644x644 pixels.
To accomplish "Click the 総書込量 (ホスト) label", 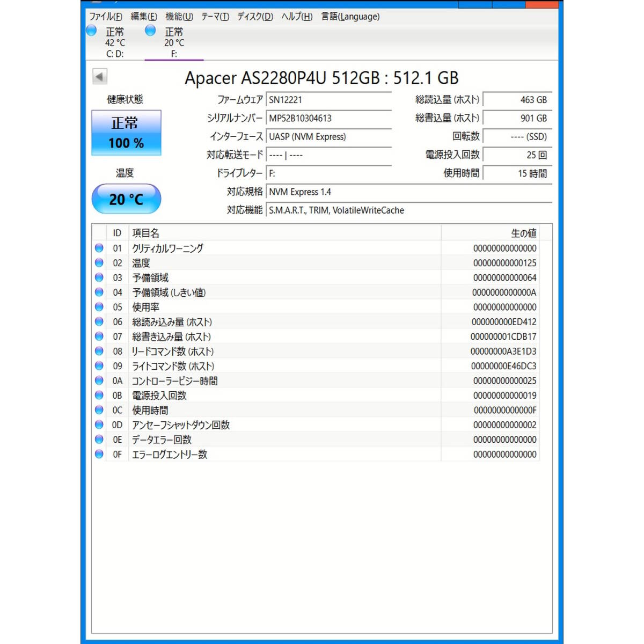I will 448,118.
